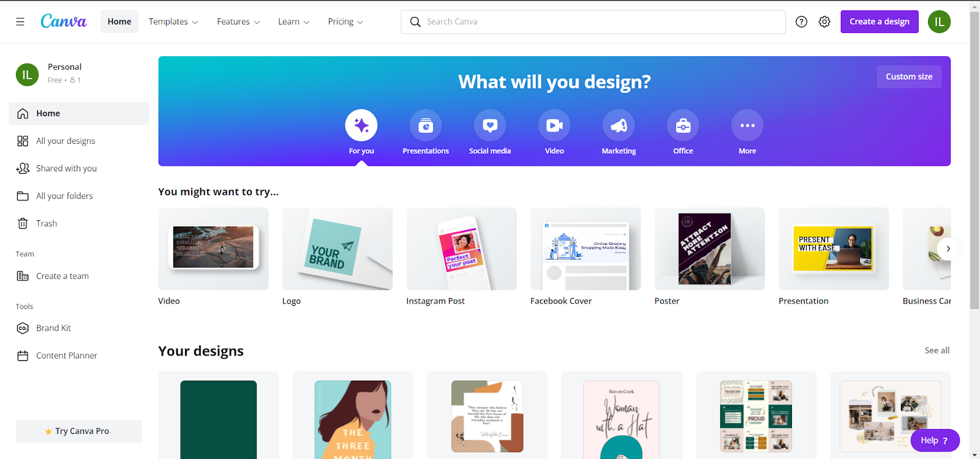Expand the Pricing dropdown menu

[x=345, y=21]
